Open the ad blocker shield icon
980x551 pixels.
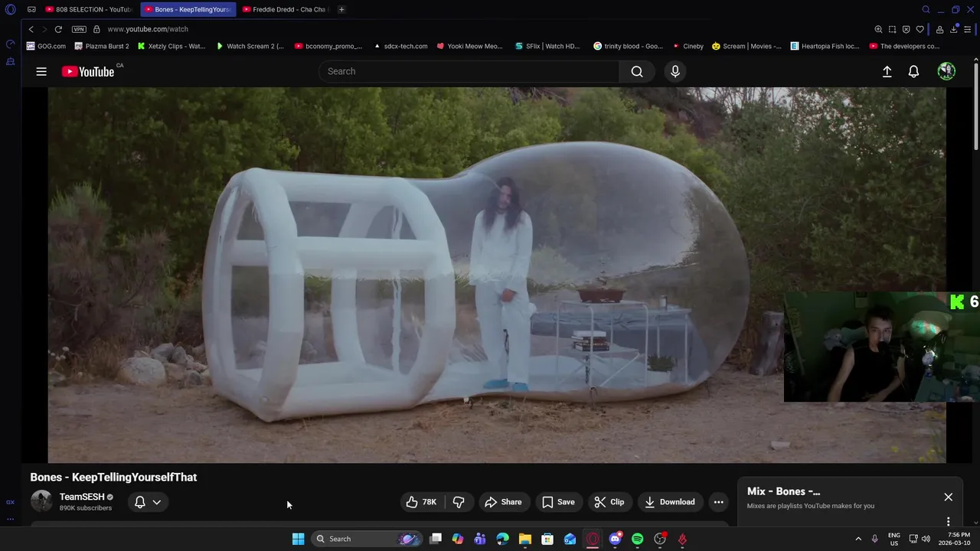pos(906,29)
